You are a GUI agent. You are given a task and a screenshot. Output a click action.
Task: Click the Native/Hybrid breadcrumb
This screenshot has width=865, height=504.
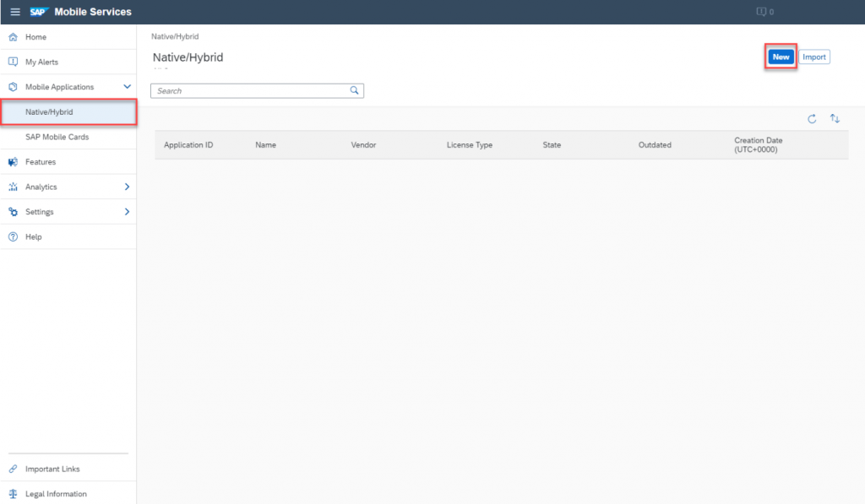click(175, 36)
